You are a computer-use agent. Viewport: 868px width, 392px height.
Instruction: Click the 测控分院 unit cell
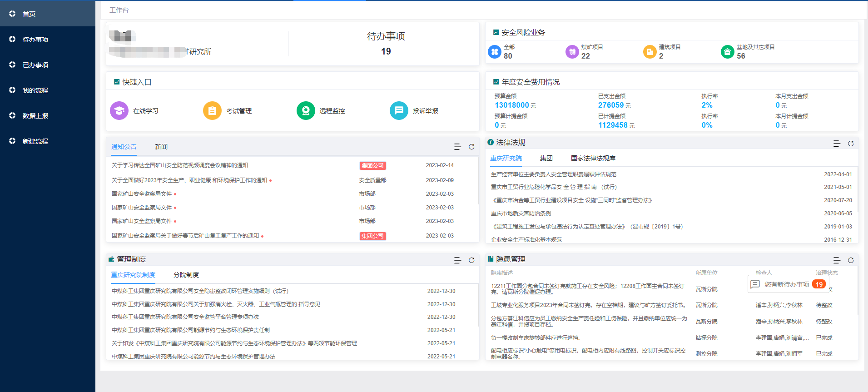click(706, 354)
